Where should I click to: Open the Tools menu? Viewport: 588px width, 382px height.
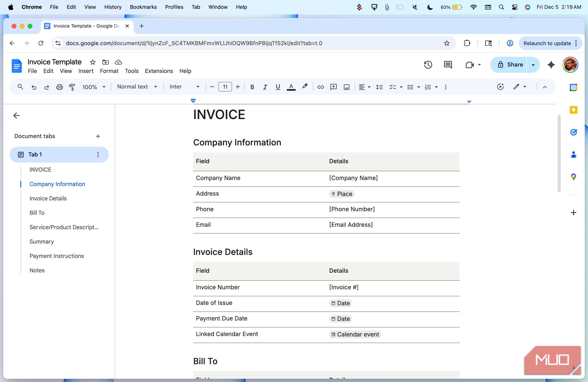point(131,71)
